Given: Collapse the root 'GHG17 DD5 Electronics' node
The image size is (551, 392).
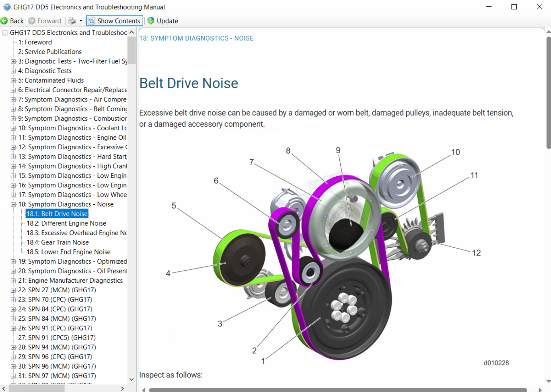Looking at the screenshot, I should pos(5,32).
